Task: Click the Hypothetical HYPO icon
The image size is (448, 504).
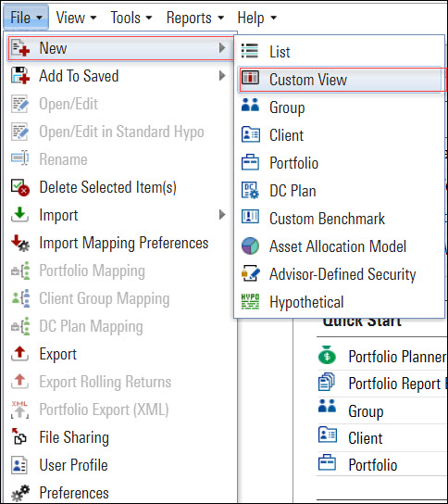Action: coord(250,301)
